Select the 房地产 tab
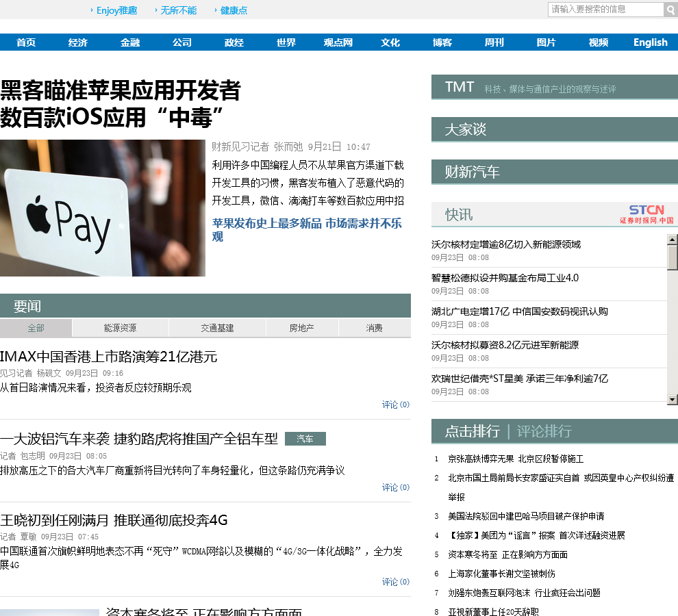 tap(302, 328)
